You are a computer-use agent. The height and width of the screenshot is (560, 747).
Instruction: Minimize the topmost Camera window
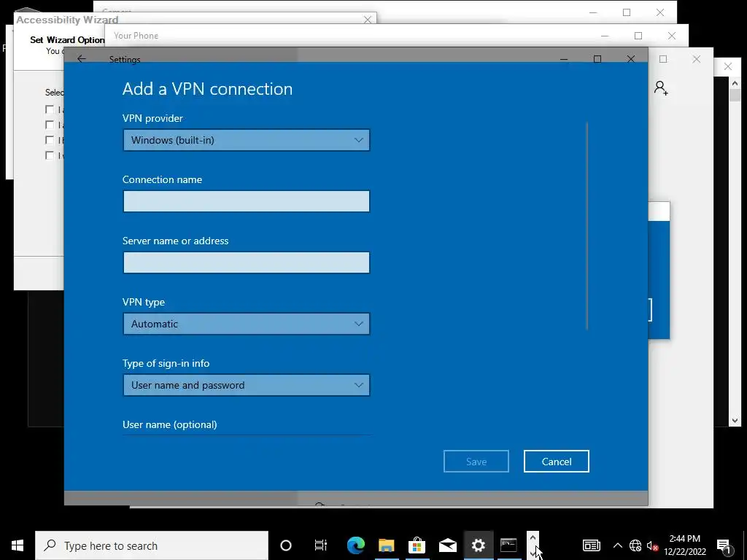[x=593, y=13]
